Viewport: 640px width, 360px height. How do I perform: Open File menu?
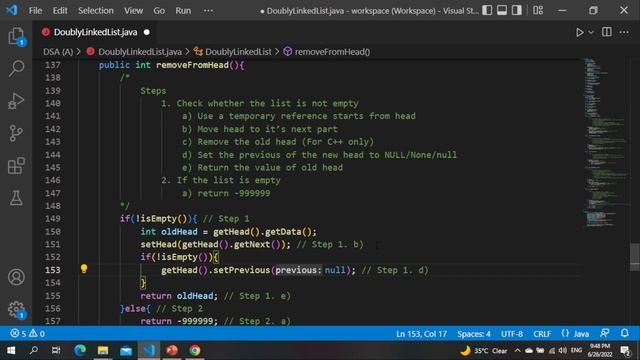(x=36, y=11)
